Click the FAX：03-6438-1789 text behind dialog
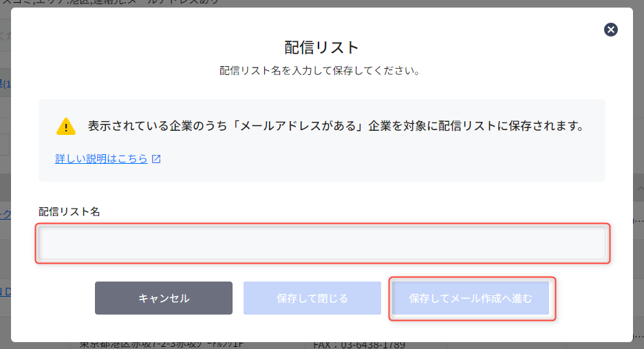Image resolution: width=644 pixels, height=349 pixels. coord(359,345)
